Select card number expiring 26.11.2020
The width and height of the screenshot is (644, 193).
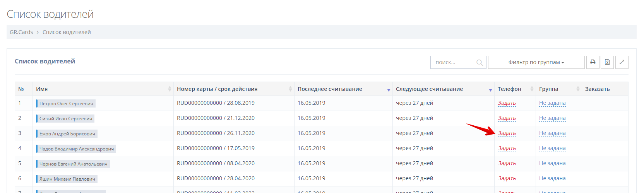point(216,133)
